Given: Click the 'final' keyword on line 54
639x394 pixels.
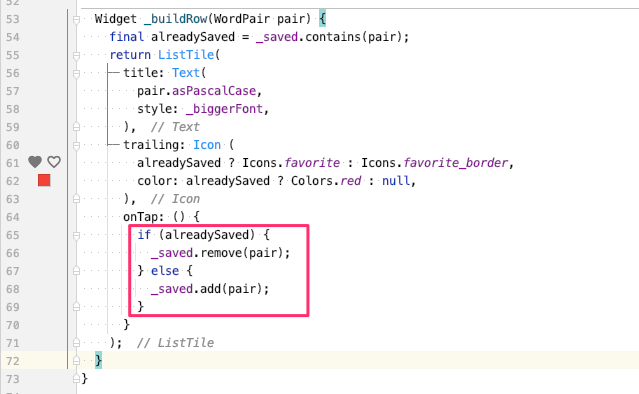Looking at the screenshot, I should [126, 37].
